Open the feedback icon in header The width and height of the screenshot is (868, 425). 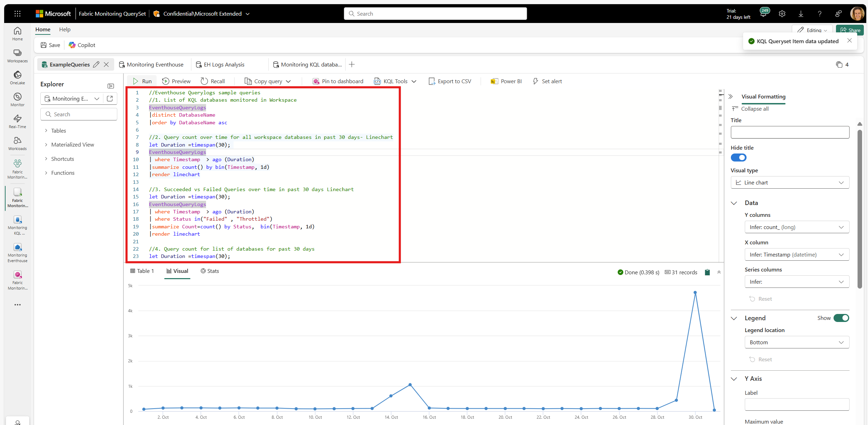[838, 14]
